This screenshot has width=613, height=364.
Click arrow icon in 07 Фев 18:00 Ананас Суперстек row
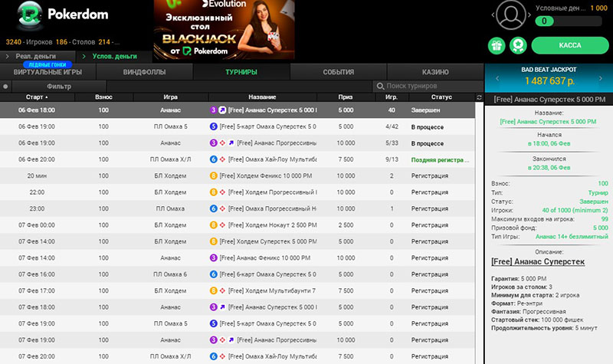tap(222, 307)
